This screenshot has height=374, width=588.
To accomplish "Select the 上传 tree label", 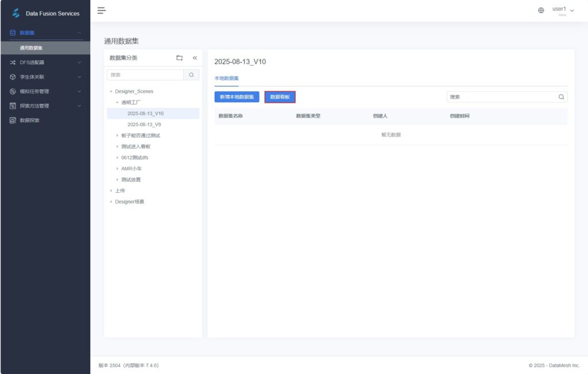I will point(120,191).
